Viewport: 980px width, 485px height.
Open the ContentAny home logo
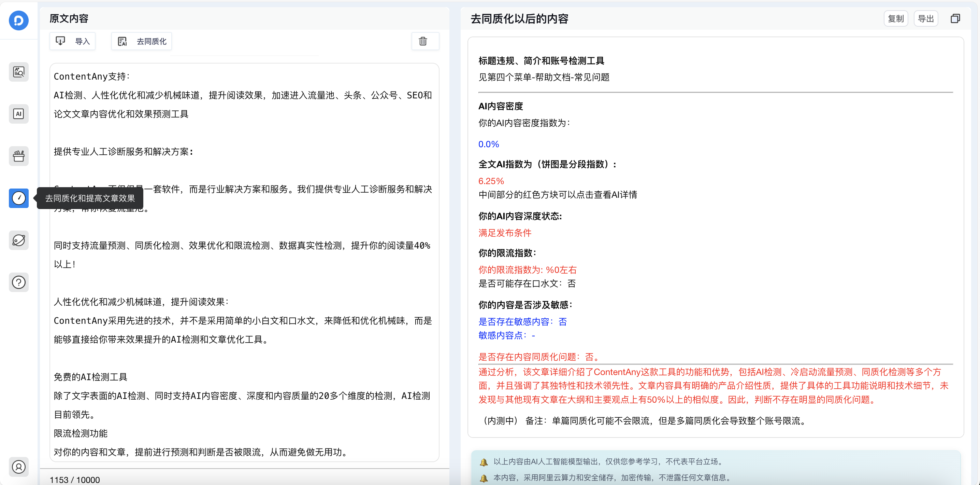click(19, 20)
